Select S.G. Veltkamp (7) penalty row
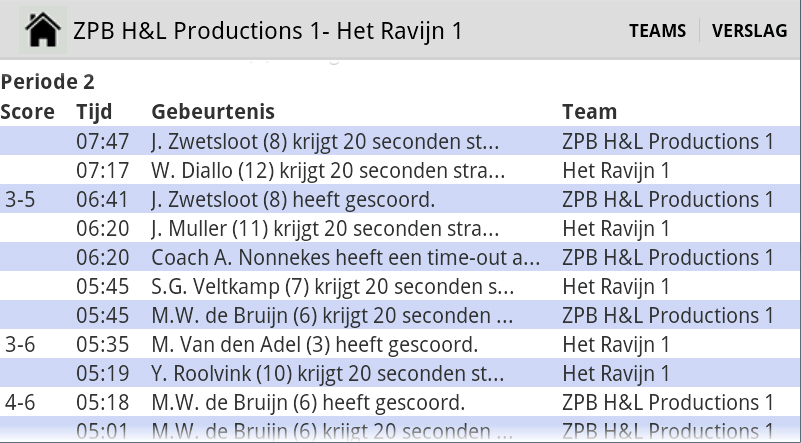Image resolution: width=801 pixels, height=443 pixels. 400,286
